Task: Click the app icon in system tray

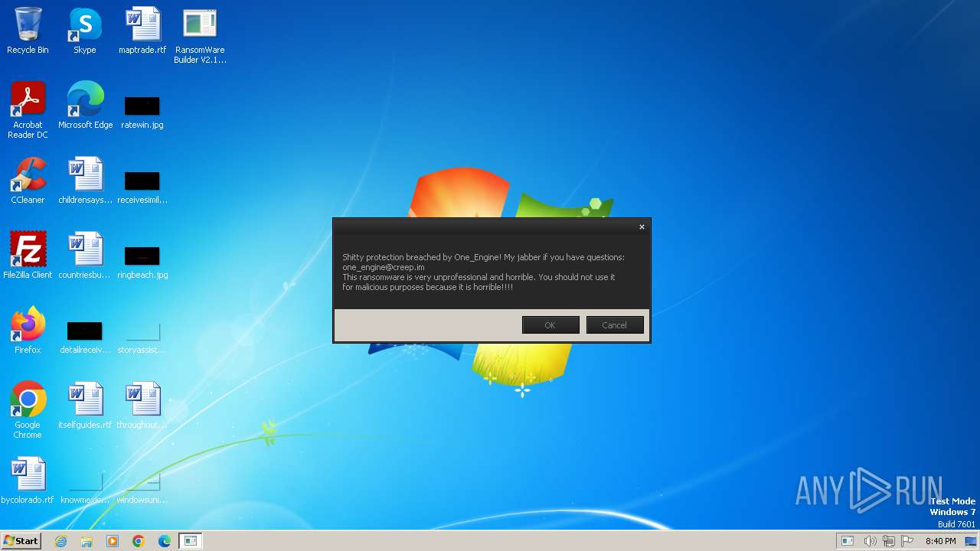Action: coord(848,541)
